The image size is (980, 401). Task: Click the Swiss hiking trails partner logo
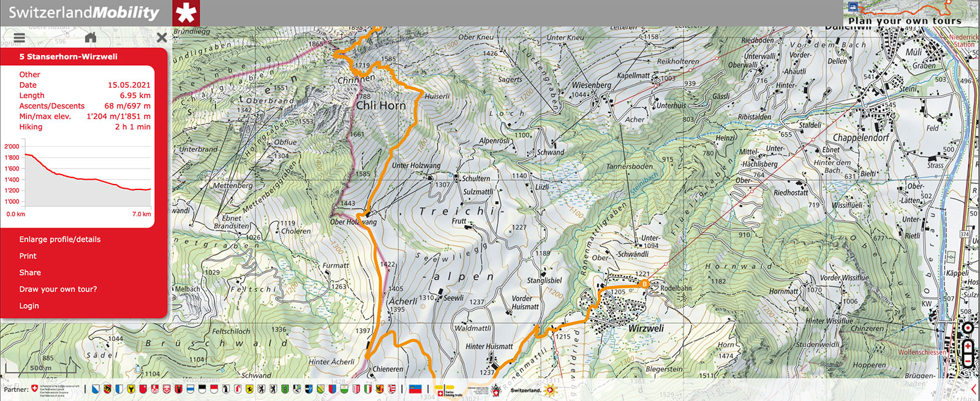point(448,390)
